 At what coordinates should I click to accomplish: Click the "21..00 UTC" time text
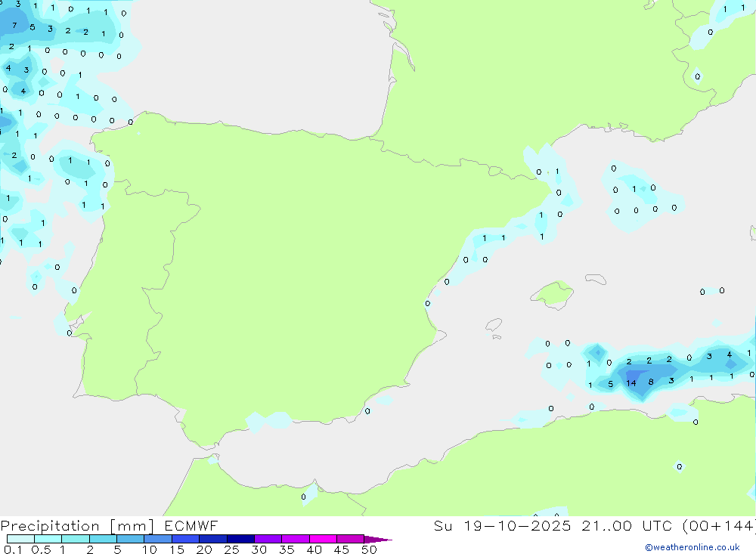627,525
